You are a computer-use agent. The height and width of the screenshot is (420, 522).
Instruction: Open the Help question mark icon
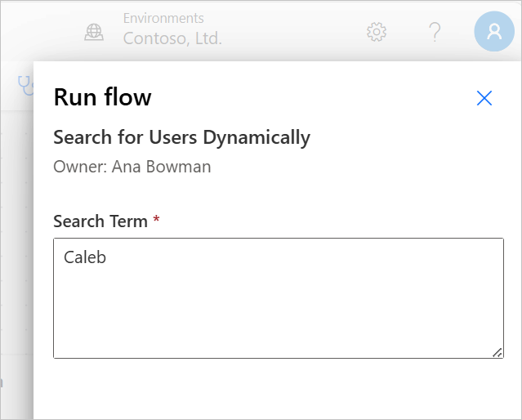(435, 32)
